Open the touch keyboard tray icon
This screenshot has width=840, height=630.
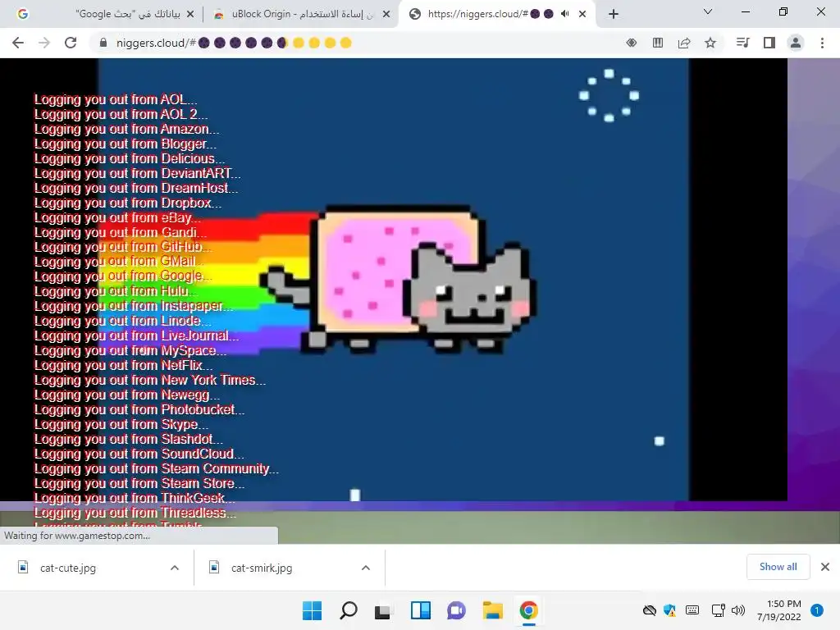pos(692,610)
